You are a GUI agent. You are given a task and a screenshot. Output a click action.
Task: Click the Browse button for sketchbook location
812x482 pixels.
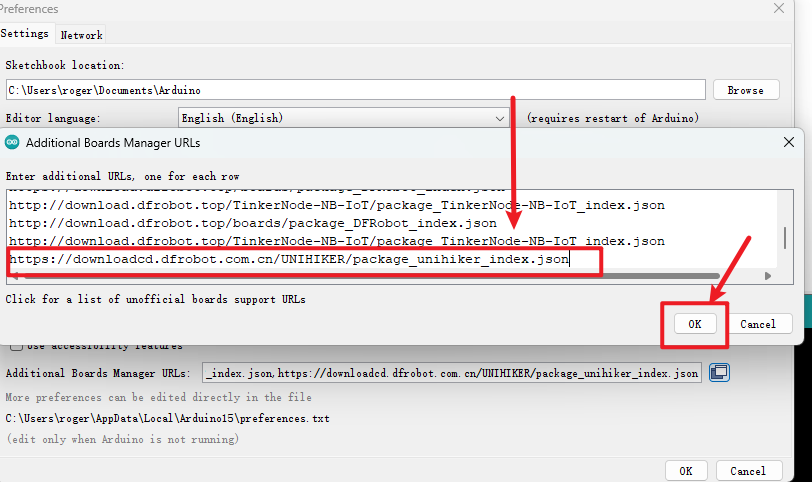[745, 90]
